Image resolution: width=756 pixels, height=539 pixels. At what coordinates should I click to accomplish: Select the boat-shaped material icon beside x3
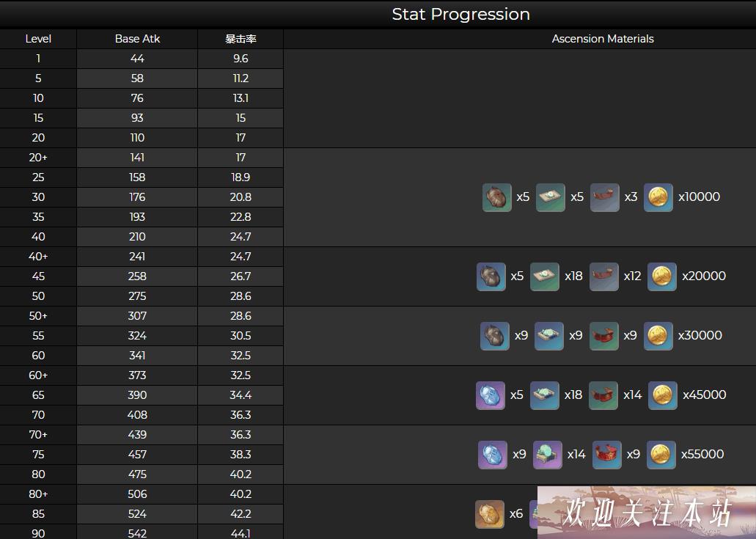click(605, 197)
